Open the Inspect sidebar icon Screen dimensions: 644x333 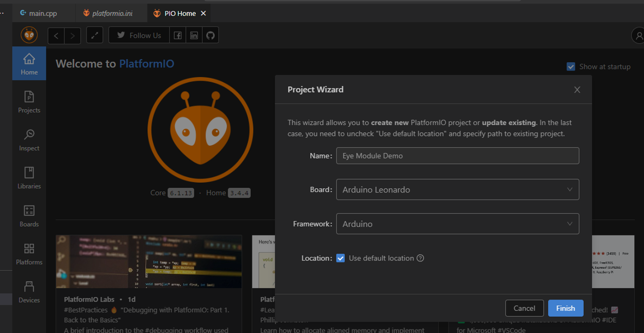29,139
